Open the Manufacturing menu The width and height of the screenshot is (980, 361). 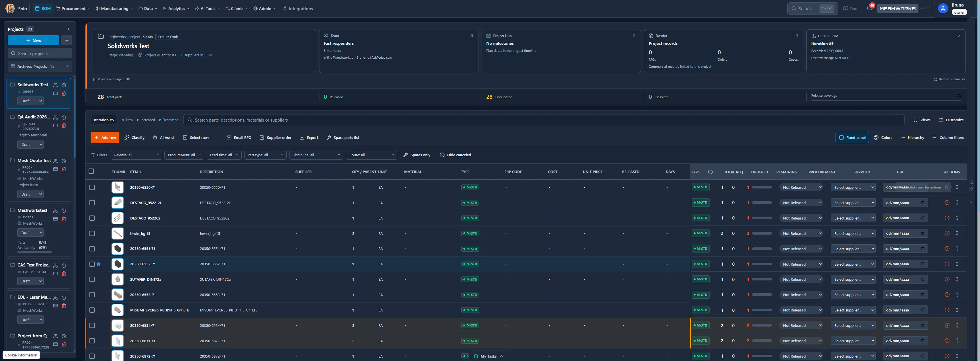114,8
